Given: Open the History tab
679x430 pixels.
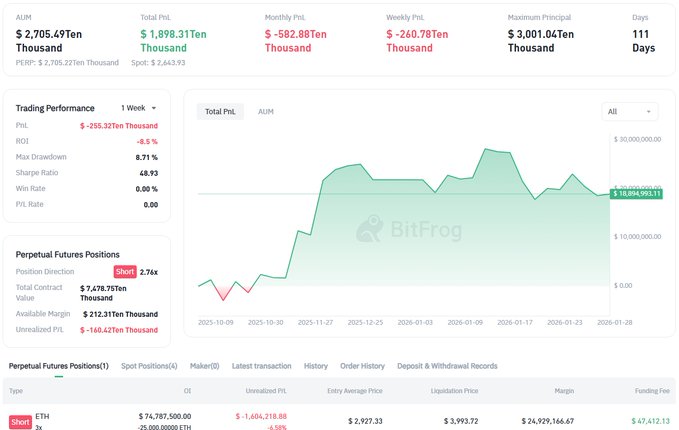Looking at the screenshot, I should click(315, 366).
